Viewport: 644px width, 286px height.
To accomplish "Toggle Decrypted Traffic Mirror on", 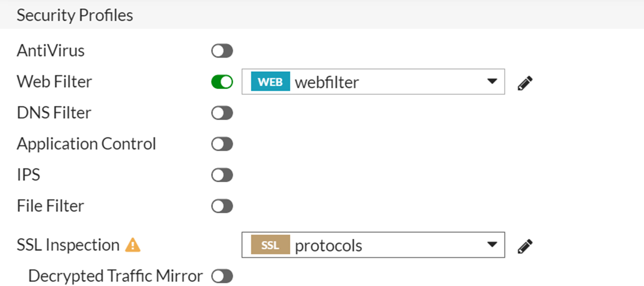I will pos(222,276).
